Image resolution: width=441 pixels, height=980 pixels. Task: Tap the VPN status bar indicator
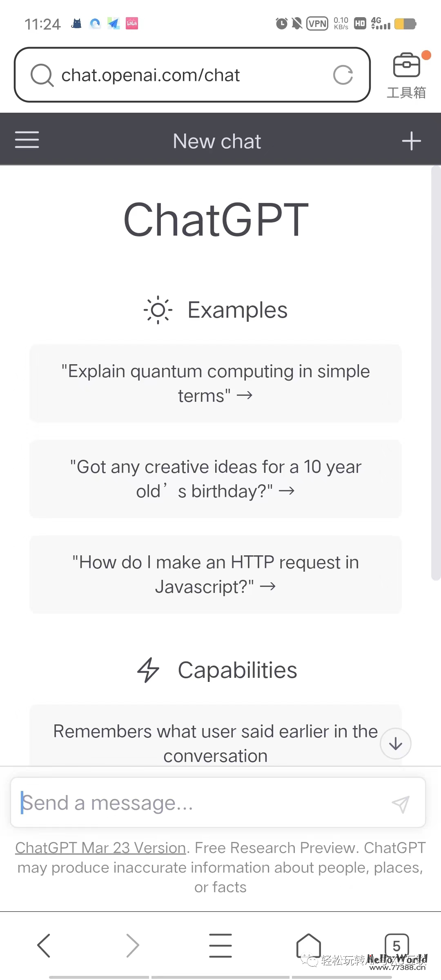317,24
